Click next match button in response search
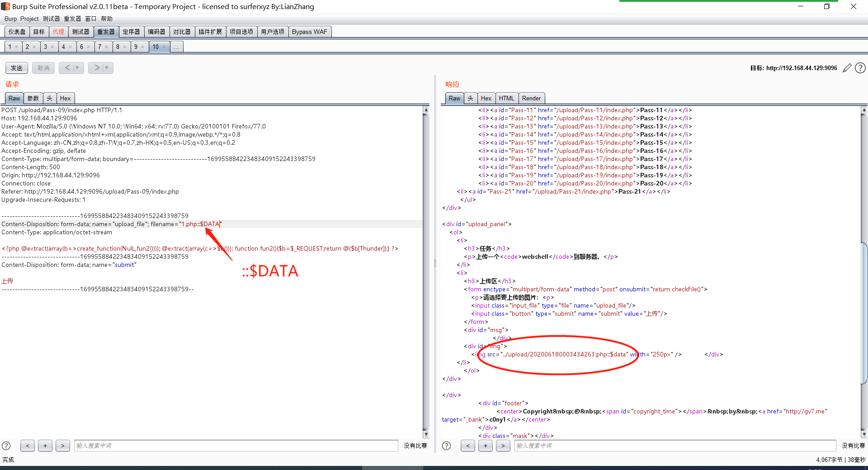The image size is (868, 470). tap(503, 446)
